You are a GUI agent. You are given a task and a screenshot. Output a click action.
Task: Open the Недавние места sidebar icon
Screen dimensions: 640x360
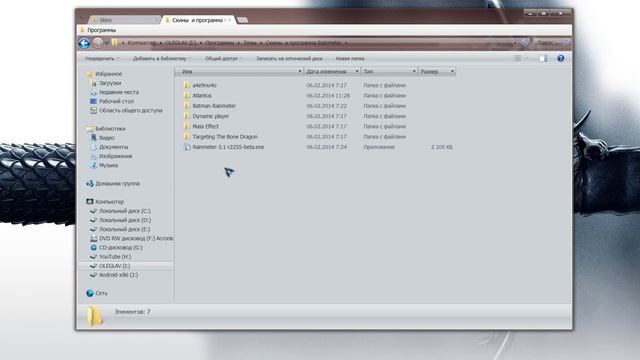click(x=93, y=92)
